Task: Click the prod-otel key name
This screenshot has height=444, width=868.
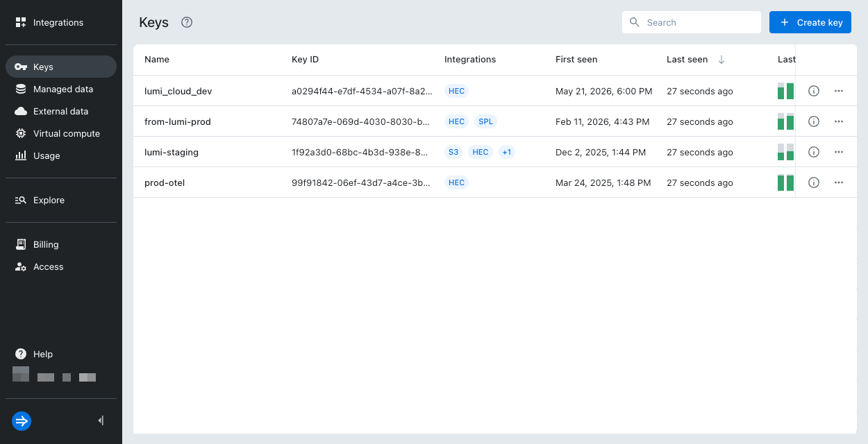Action: click(x=165, y=182)
